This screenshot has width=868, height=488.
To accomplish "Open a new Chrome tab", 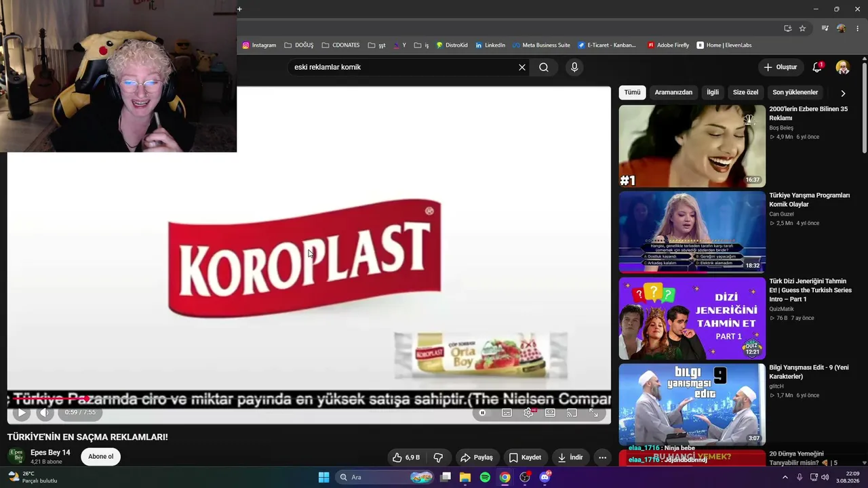I will click(239, 9).
